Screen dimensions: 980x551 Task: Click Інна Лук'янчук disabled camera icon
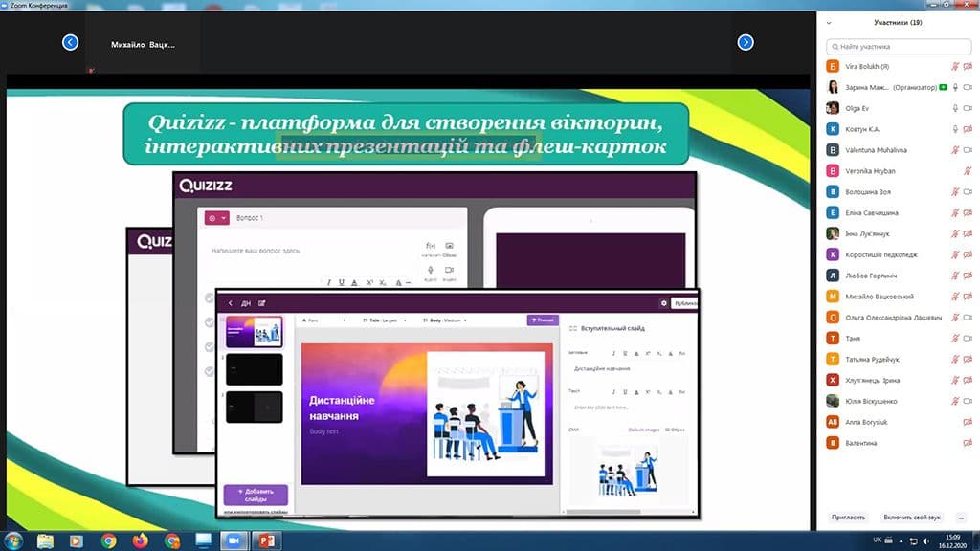(x=968, y=233)
